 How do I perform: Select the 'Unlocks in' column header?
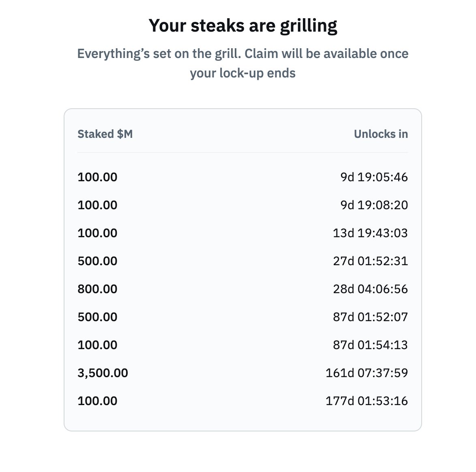(x=381, y=134)
